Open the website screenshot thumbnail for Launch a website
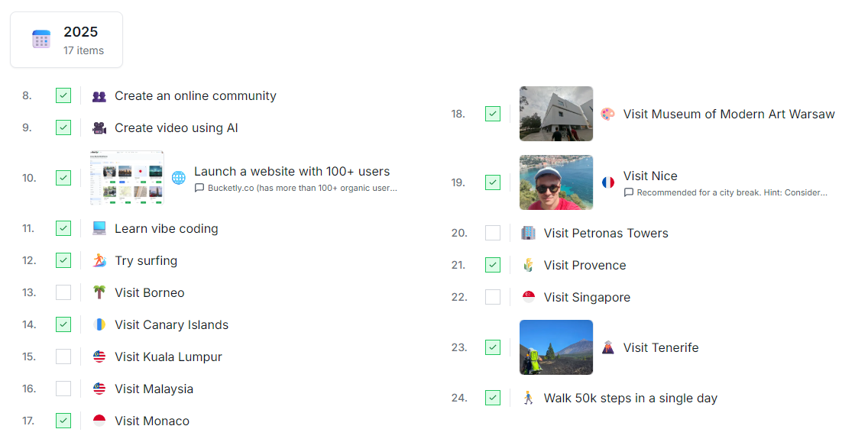The image size is (868, 442). pyautogui.click(x=126, y=178)
